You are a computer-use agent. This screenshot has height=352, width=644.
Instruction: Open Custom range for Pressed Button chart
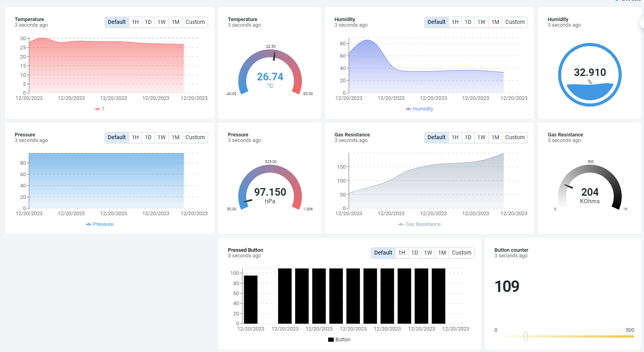click(461, 253)
